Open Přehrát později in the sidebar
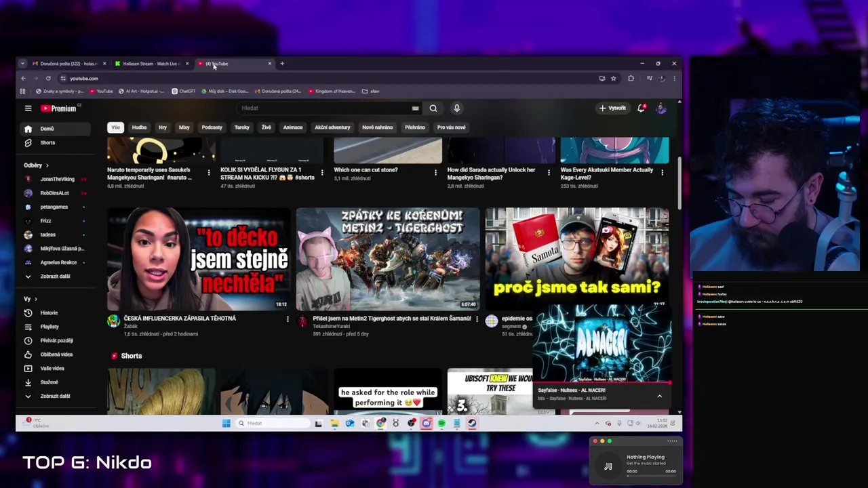The width and height of the screenshot is (868, 488). 56,340
